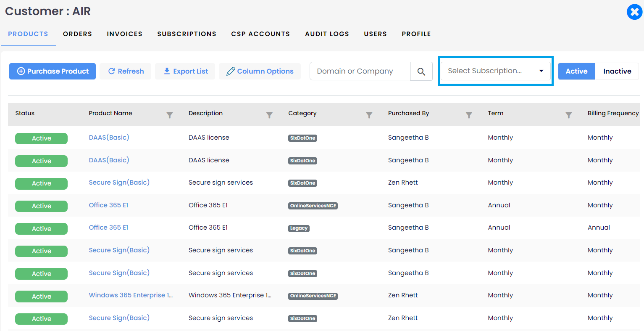644x331 pixels.
Task: Show Active products
Action: (x=576, y=71)
